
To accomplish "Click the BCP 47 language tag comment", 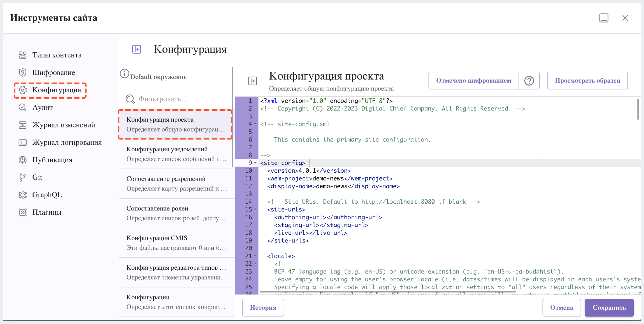I will [419, 271].
